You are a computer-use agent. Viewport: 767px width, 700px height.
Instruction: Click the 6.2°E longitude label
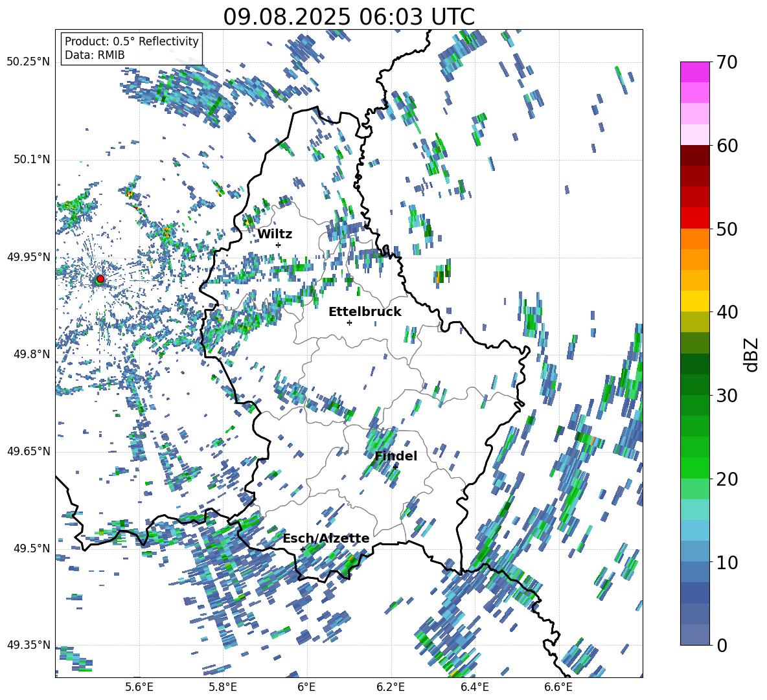(391, 687)
